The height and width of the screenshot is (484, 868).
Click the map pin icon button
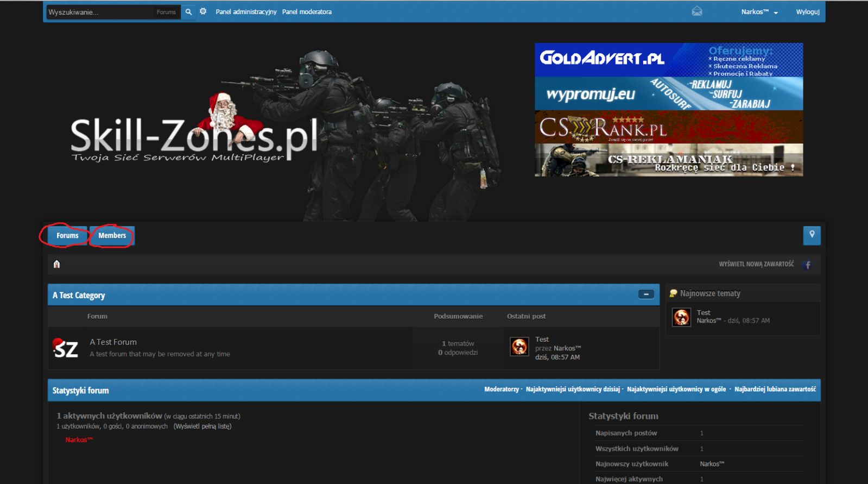pos(812,235)
